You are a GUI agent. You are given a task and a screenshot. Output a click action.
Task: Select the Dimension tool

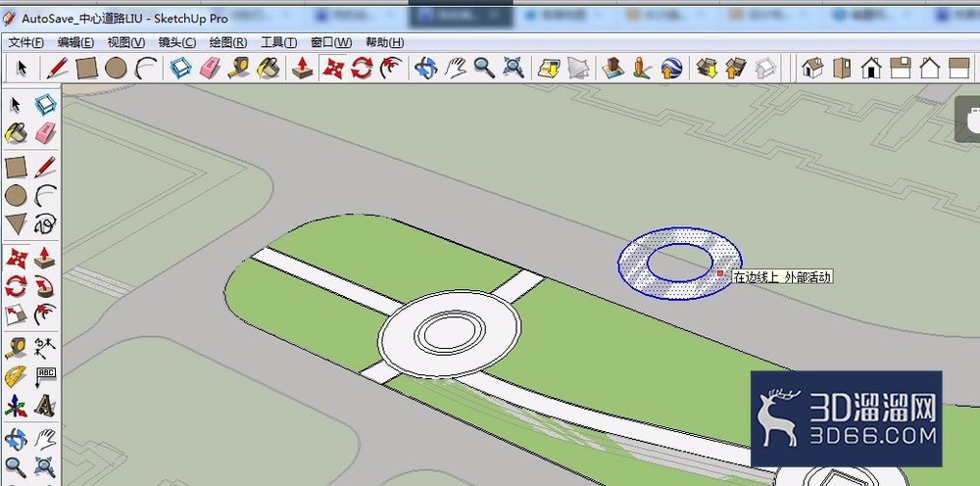point(45,347)
